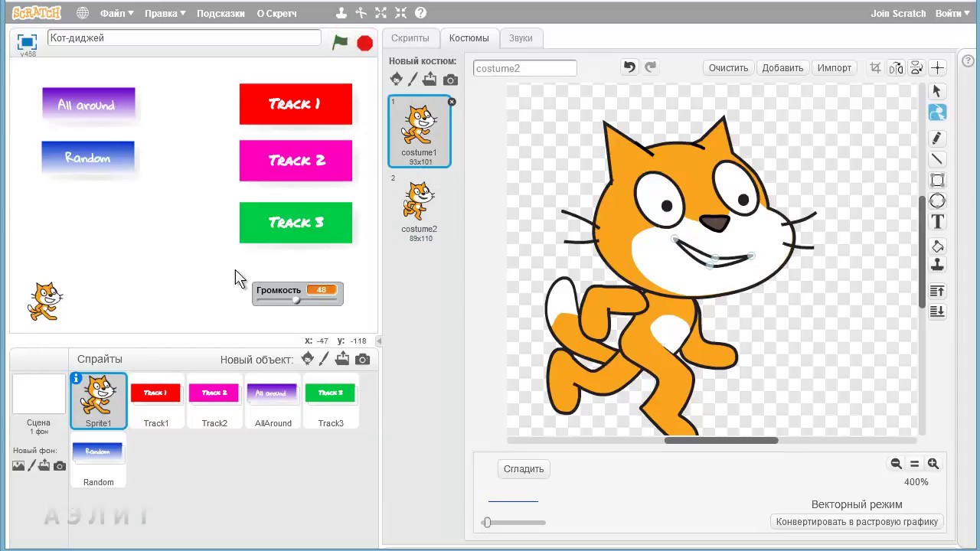Select the costume2 thumbnail
Viewport: 980px width, 551px height.
pos(420,208)
